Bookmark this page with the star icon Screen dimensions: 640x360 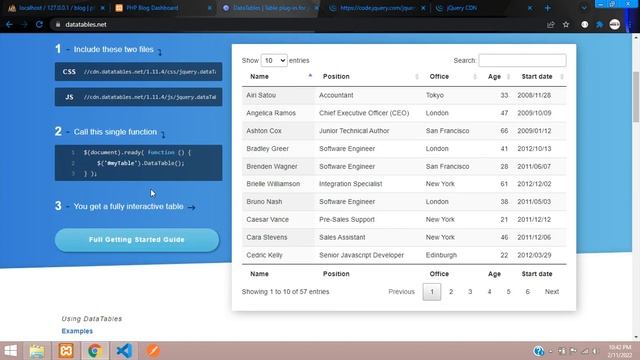click(x=566, y=24)
